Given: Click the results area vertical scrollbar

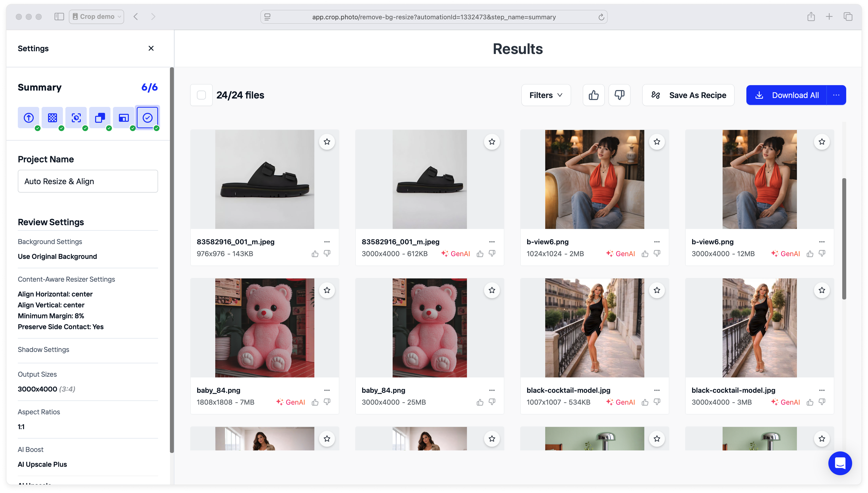Looking at the screenshot, I should [x=844, y=239].
